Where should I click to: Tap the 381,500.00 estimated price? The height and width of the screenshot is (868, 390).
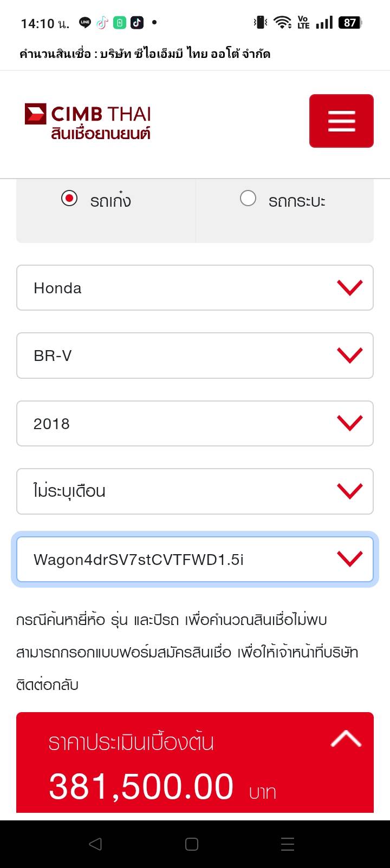[141, 787]
